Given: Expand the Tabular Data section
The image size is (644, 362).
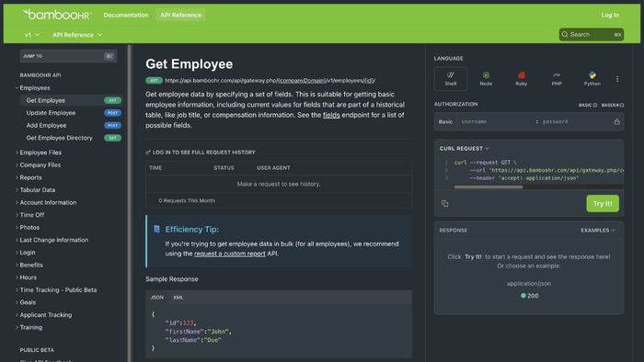Looking at the screenshot, I should (17, 190).
